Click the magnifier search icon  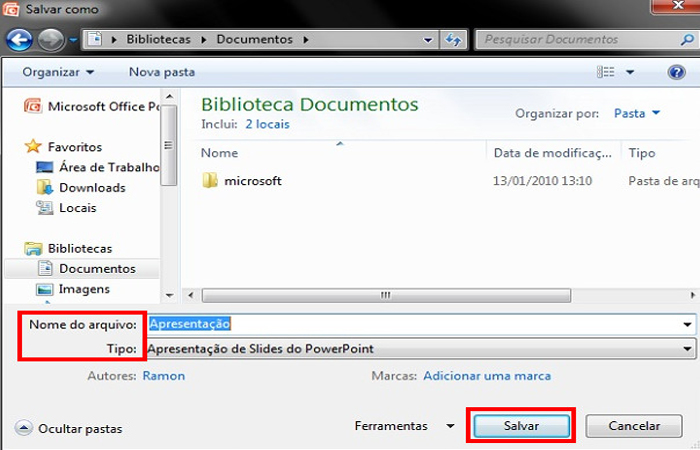(x=688, y=40)
